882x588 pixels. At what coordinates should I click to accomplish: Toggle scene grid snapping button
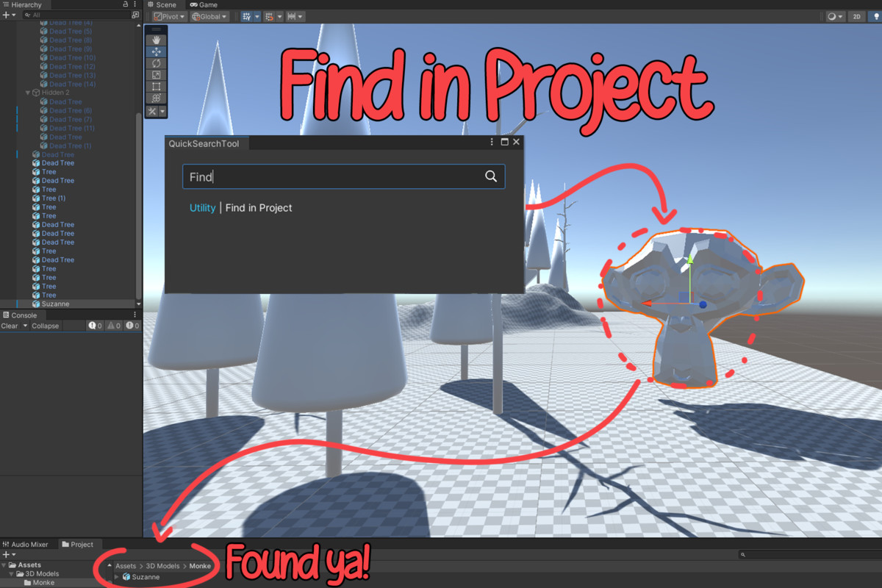pyautogui.click(x=246, y=16)
